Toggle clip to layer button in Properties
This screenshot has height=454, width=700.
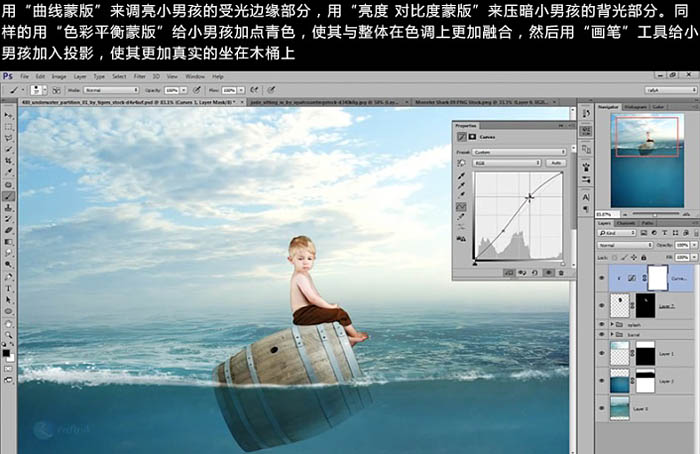508,273
